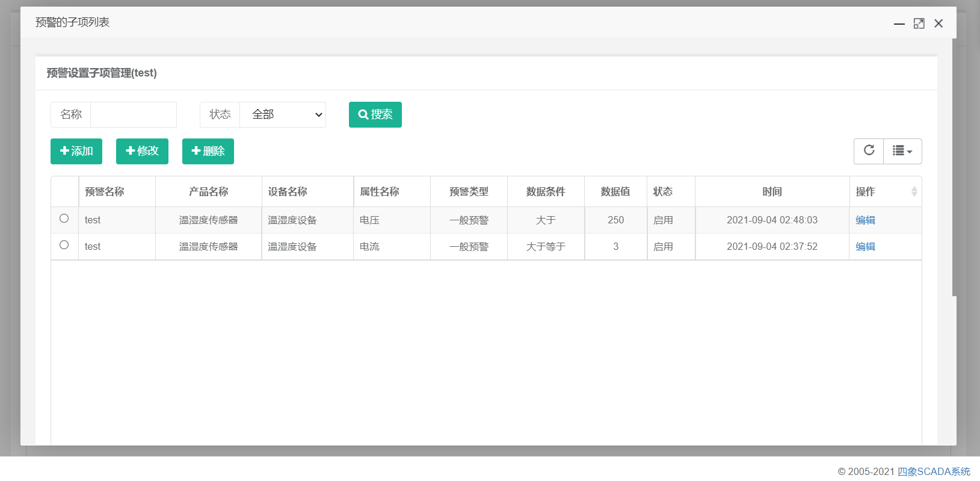Click 编辑 link for the 电压 row
This screenshot has width=980, height=481.
point(865,220)
